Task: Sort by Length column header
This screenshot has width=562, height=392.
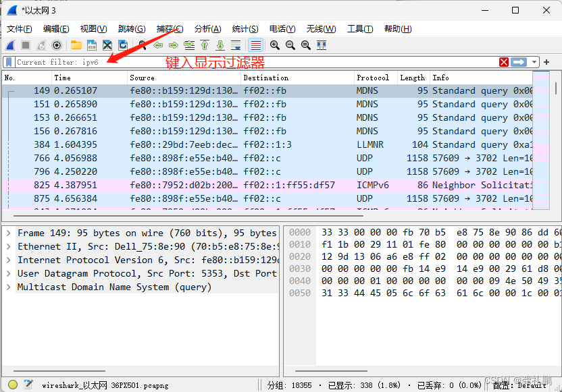Action: point(413,78)
